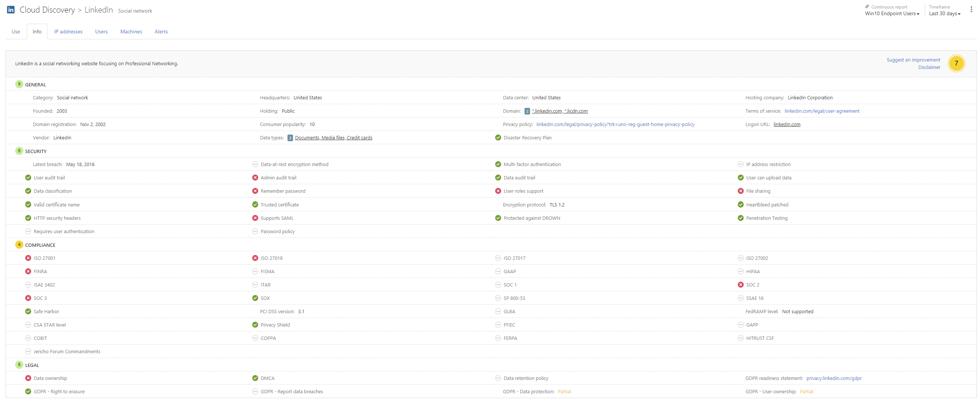This screenshot has height=404, width=980.
Task: Open the Win10 Endpoint Users report dropdown
Action: point(892,14)
